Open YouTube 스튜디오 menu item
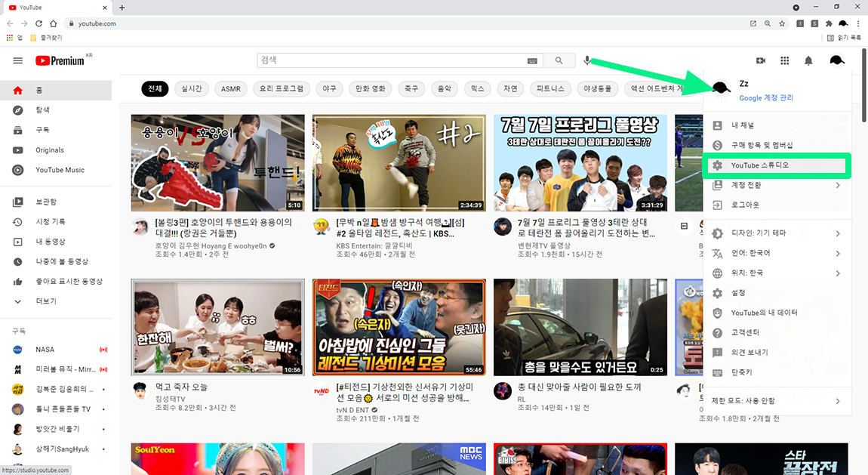This screenshot has height=475, width=868. pyautogui.click(x=777, y=165)
